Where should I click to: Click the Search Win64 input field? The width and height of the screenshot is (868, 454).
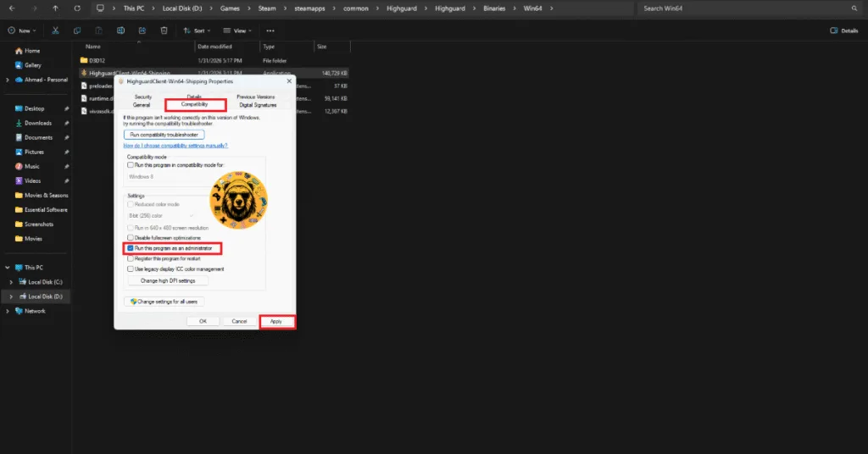746,8
